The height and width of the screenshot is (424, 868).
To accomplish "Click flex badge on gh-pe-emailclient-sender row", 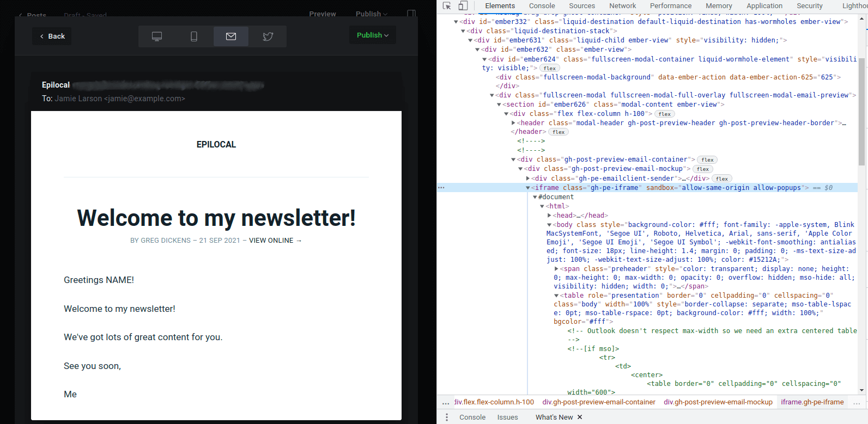I will [x=722, y=179].
